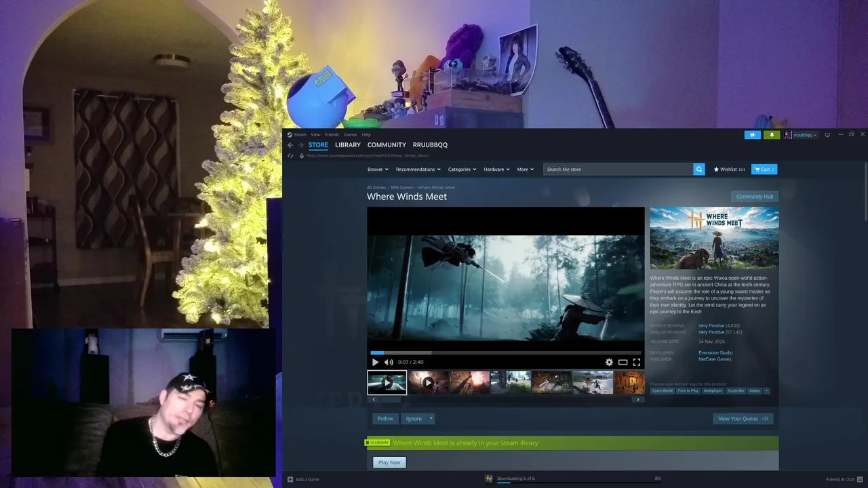Click the page vertical scrollbar
The height and width of the screenshot is (488, 868).
[866, 191]
